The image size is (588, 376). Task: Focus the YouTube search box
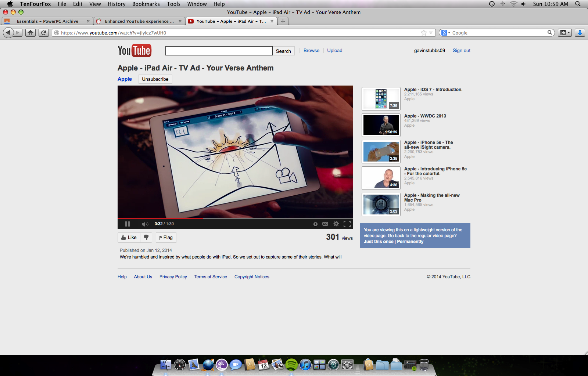tap(219, 51)
